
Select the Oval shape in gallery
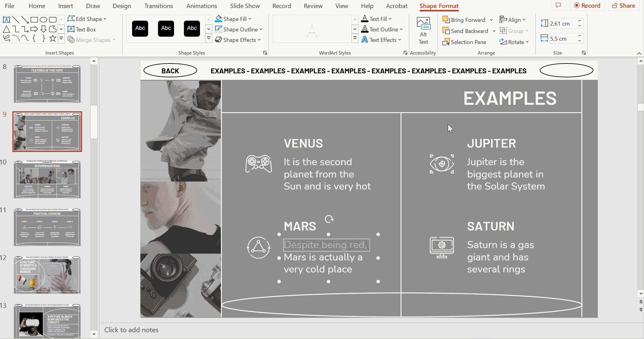click(x=44, y=20)
